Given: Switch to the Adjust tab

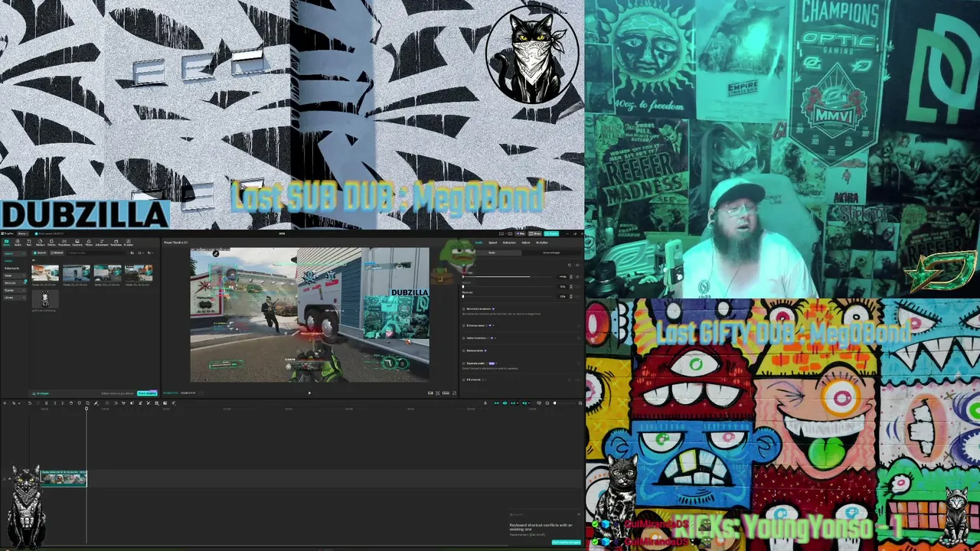Looking at the screenshot, I should tap(526, 243).
